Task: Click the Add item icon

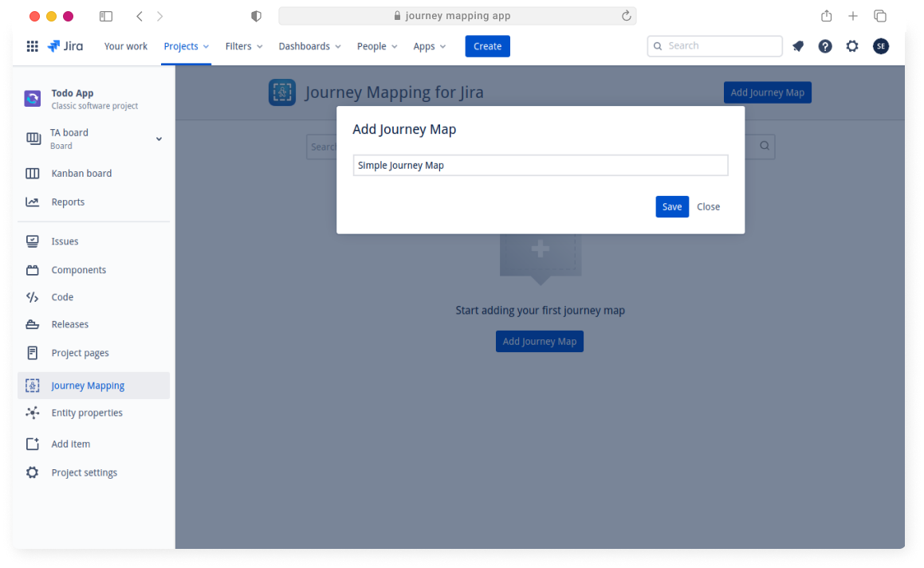Action: tap(33, 444)
